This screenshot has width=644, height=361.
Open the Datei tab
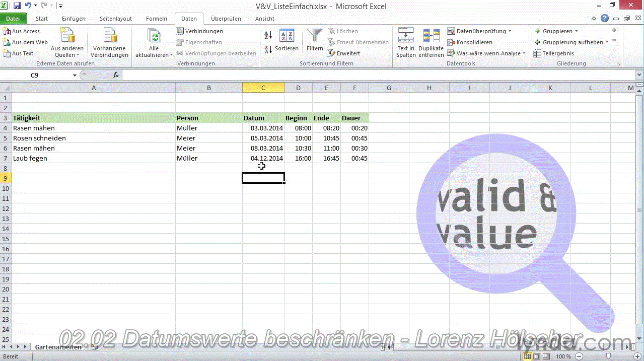pos(13,19)
